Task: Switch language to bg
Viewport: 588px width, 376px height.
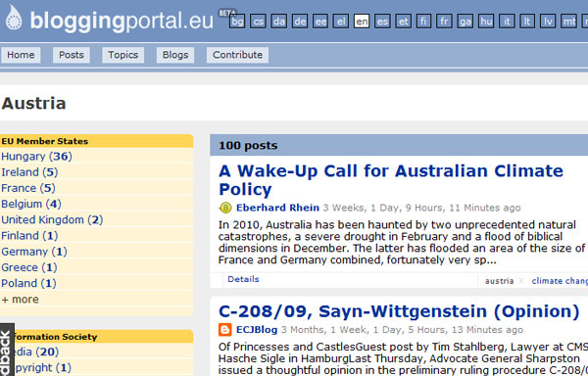Action: [237, 22]
